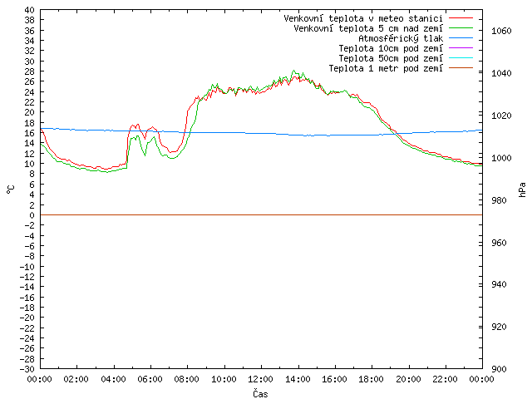Click legend label "Teplota 50cm pod zemí"
The image size is (532, 399).
pyautogui.click(x=391, y=58)
